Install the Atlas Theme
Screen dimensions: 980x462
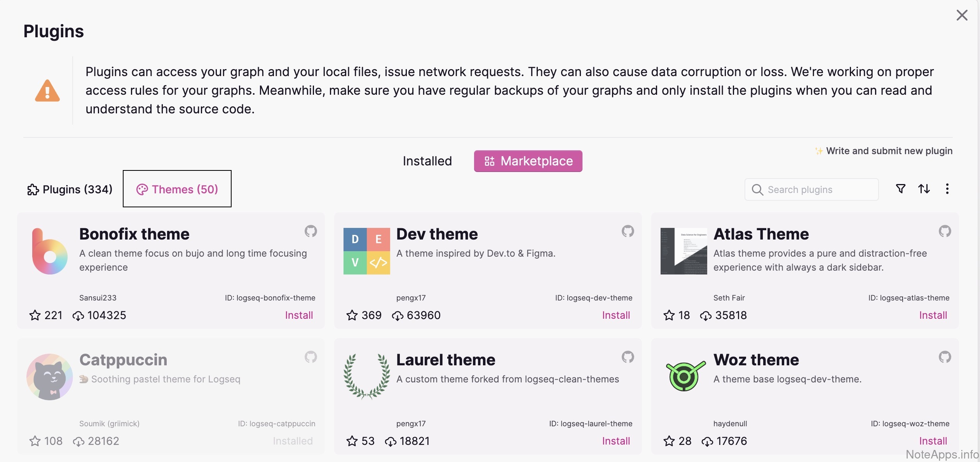[933, 315]
